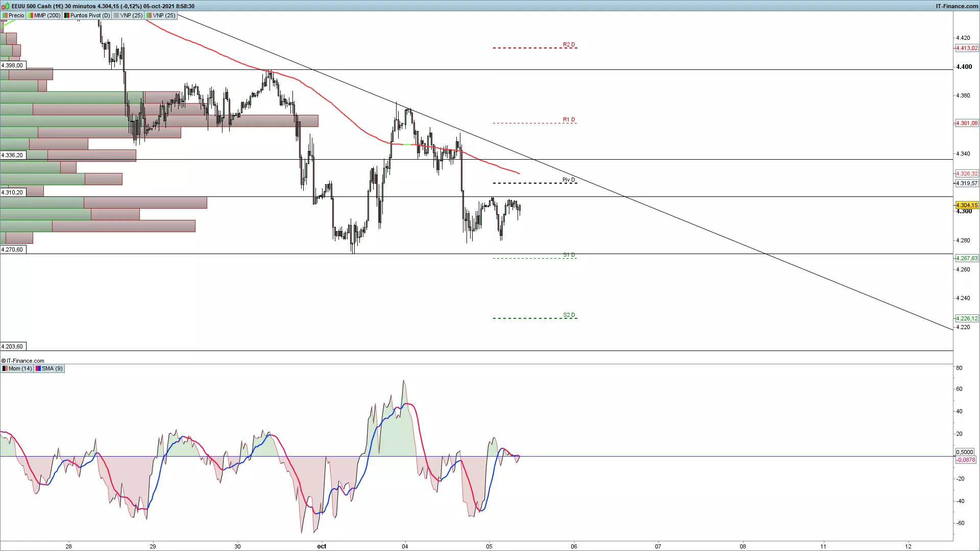The height and width of the screenshot is (551, 980).
Task: Click the 4.398,00 horizontal line label
Action: tap(12, 65)
